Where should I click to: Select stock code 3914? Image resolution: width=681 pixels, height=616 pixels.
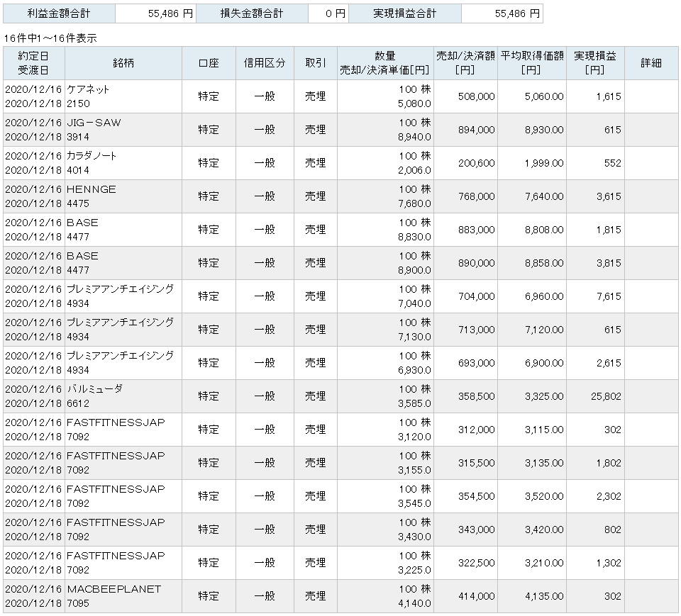coord(78,137)
